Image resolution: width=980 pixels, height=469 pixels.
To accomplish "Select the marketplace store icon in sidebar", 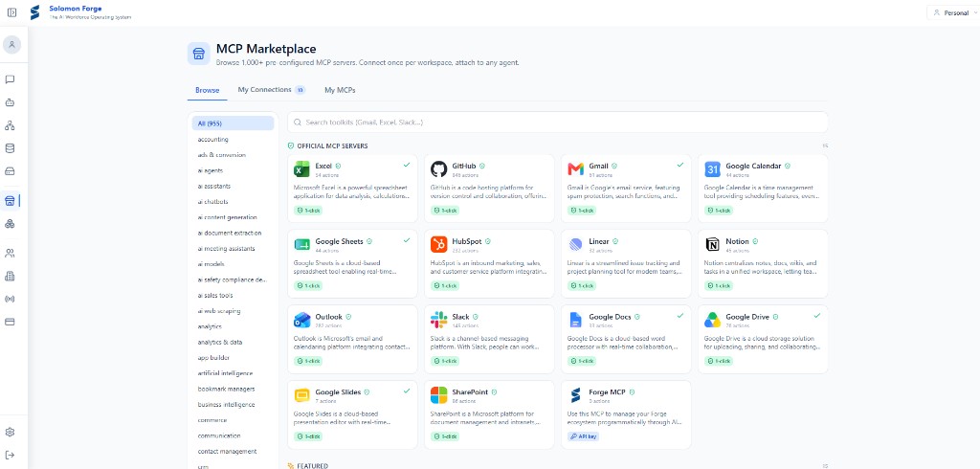I will pos(10,201).
